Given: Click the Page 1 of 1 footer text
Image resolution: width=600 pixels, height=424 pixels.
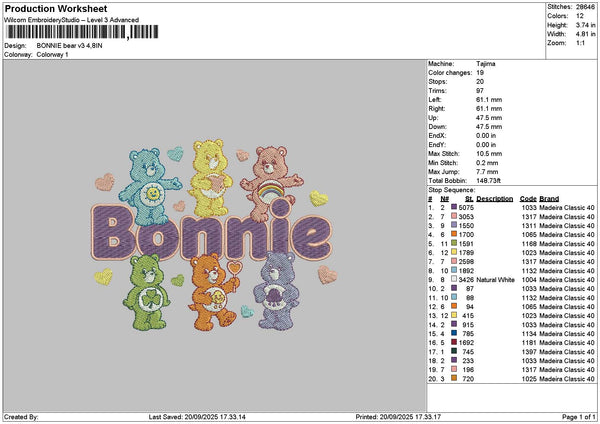Looking at the screenshot, I should pyautogui.click(x=575, y=416).
